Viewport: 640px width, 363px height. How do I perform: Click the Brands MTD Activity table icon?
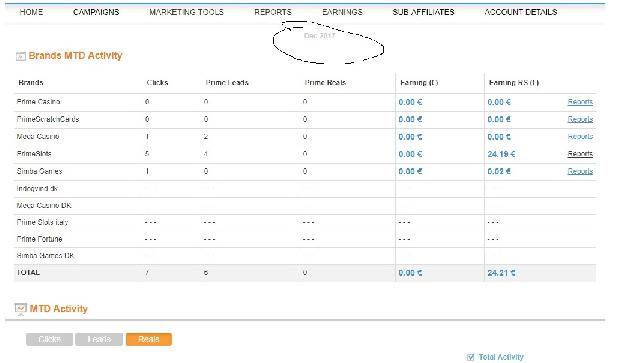[20, 56]
